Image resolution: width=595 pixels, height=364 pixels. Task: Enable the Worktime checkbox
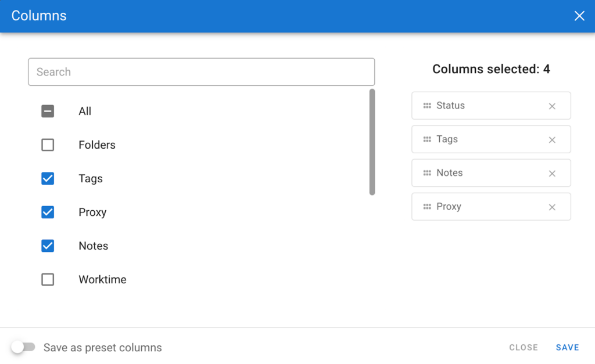point(48,280)
